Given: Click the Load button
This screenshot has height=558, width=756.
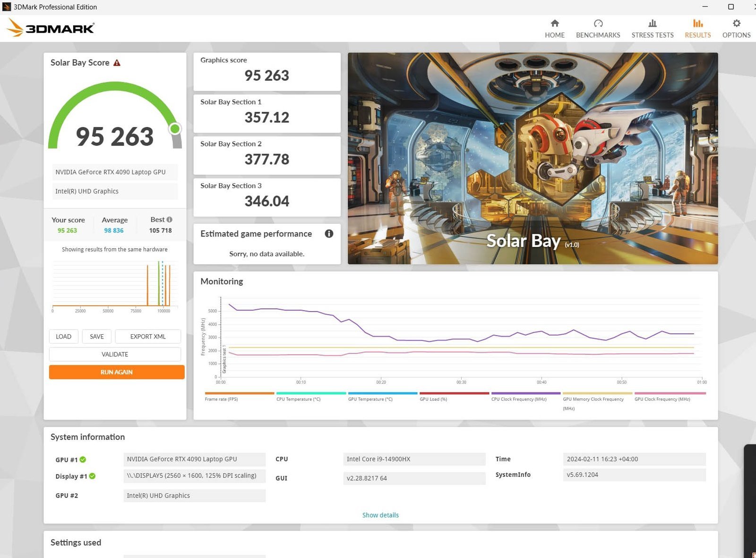Looking at the screenshot, I should coord(63,337).
